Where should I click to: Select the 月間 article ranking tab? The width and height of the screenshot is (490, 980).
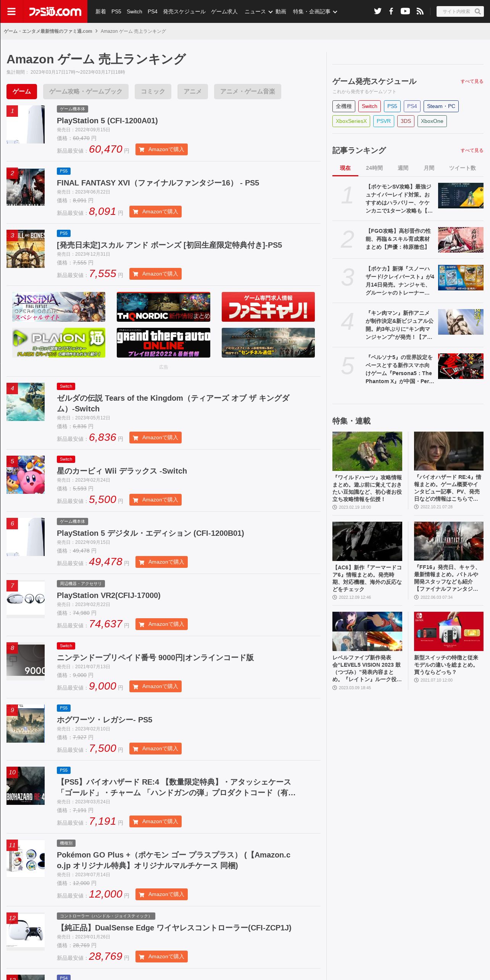(x=429, y=168)
